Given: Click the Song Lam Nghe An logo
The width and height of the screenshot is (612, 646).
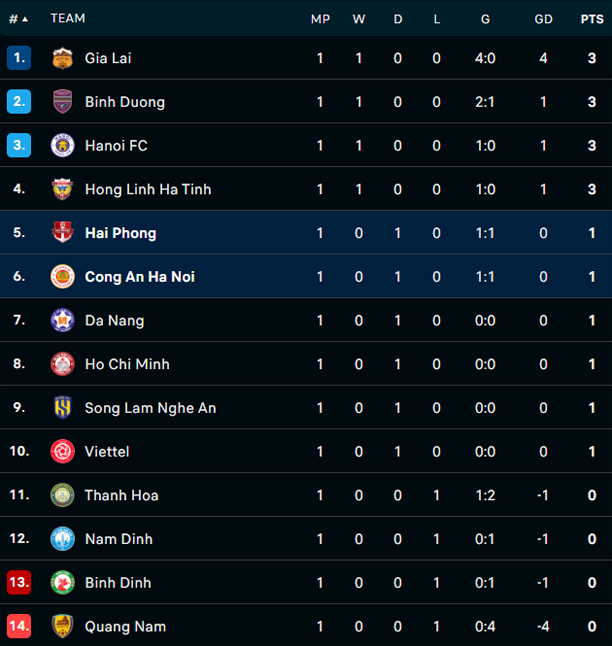Looking at the screenshot, I should tap(62, 408).
